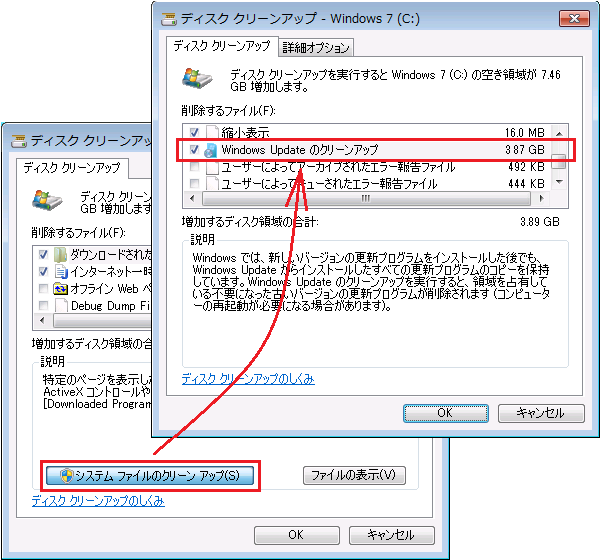Click the 縮小表示 file icon
Image resolution: width=600 pixels, height=560 pixels.
[x=212, y=132]
